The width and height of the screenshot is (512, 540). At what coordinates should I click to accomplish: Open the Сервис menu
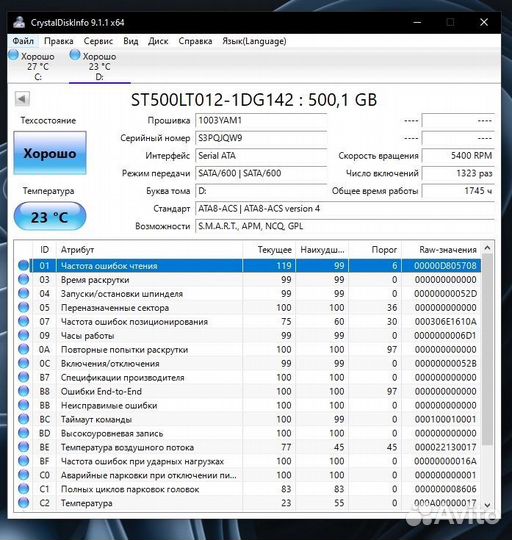pyautogui.click(x=98, y=41)
